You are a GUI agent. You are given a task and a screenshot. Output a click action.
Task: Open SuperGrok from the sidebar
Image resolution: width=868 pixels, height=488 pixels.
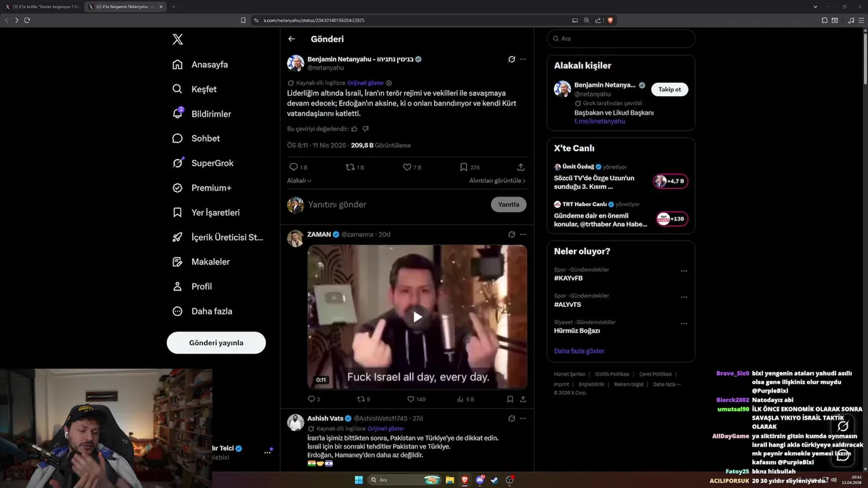click(x=203, y=163)
